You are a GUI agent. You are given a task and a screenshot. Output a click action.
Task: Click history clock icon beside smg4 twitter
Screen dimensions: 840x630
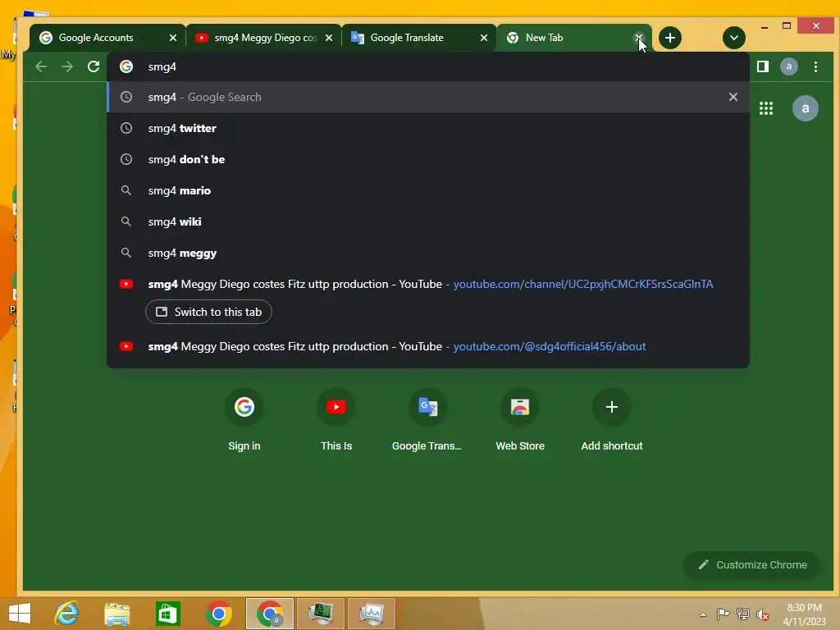click(x=126, y=128)
